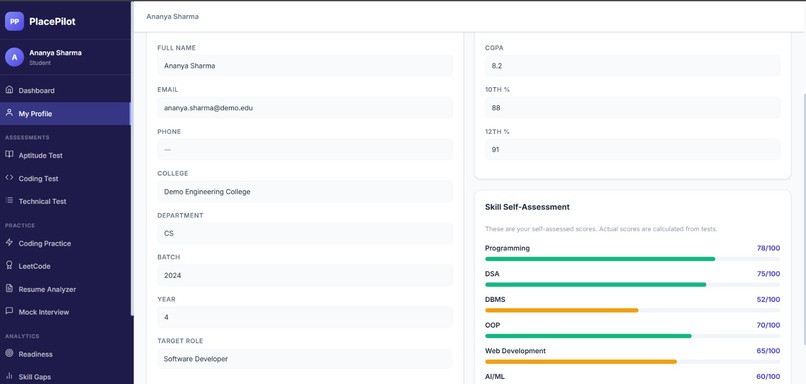
Task: Navigate to Technical Test
Action: (65, 201)
